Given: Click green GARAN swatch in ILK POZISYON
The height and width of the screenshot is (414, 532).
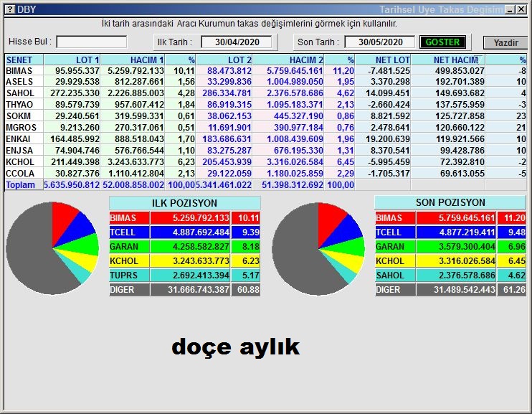Looking at the screenshot, I should coord(129,247).
